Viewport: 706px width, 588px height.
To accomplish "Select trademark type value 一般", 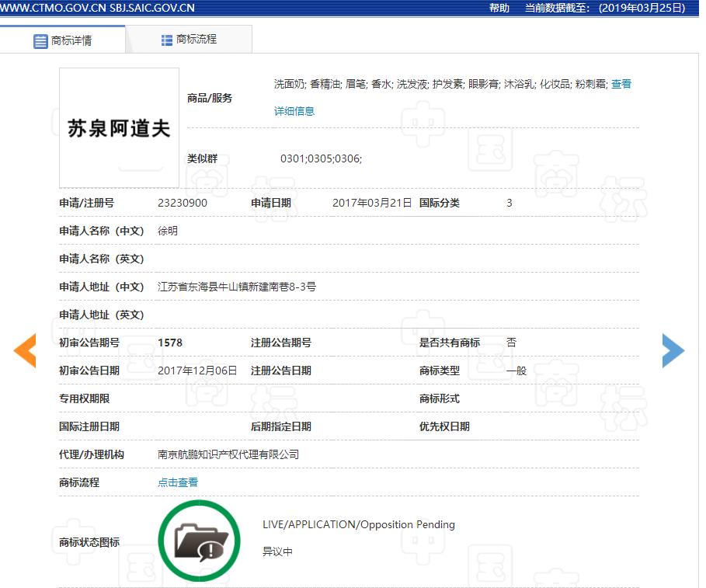I will coord(516,371).
